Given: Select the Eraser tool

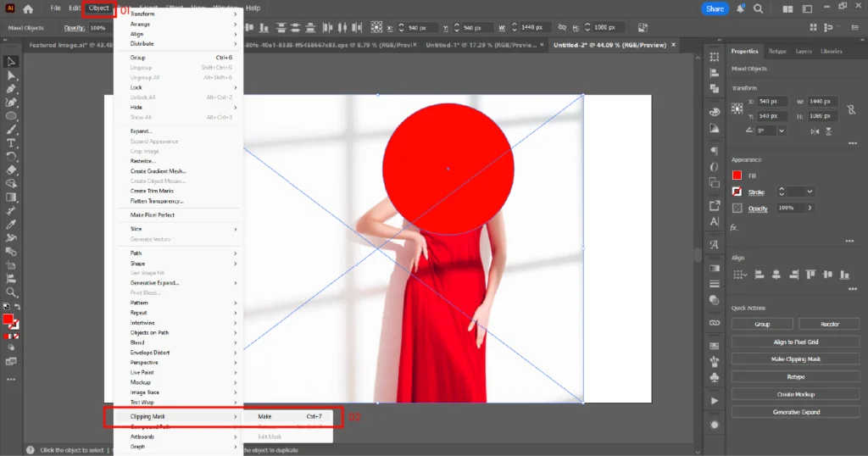Looking at the screenshot, I should tap(11, 170).
